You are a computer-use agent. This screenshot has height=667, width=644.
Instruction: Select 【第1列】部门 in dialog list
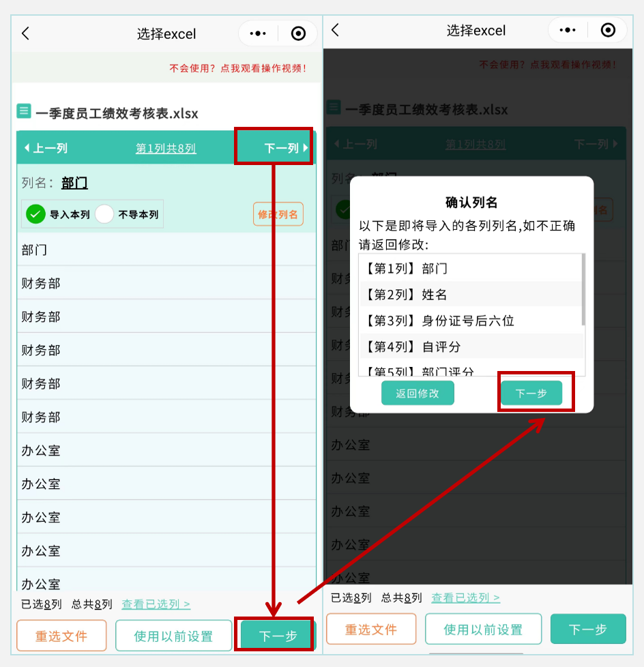coord(471,269)
